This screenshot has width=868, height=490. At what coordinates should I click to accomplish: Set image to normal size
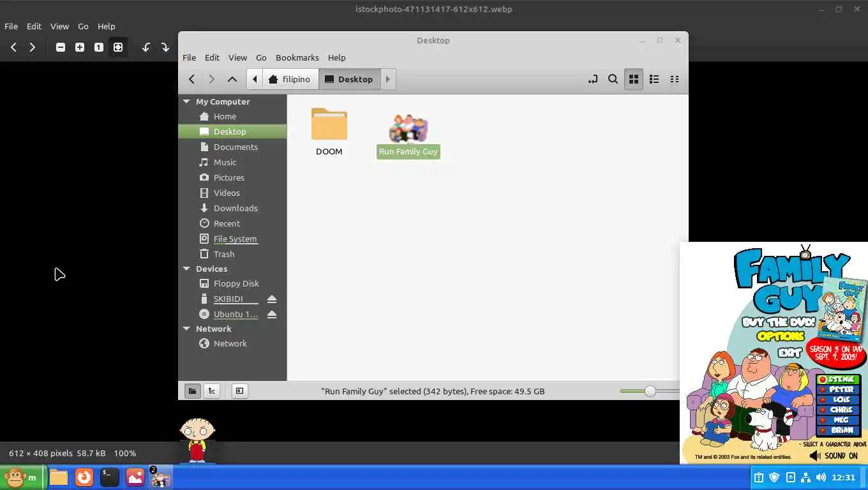(99, 47)
